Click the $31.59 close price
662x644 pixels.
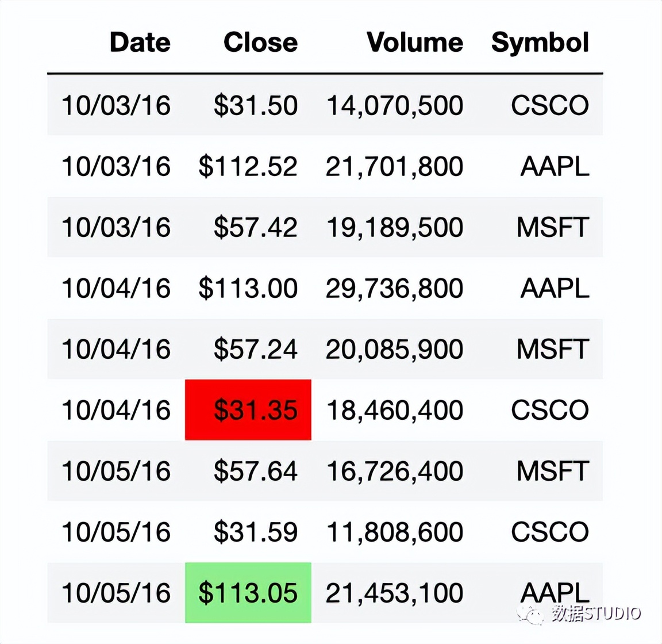[x=255, y=532]
